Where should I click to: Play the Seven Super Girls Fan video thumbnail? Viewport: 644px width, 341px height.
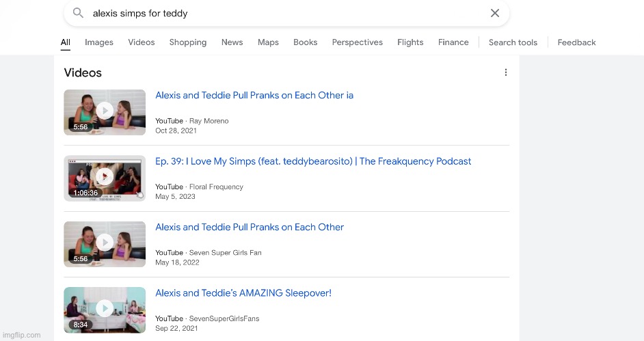point(105,243)
